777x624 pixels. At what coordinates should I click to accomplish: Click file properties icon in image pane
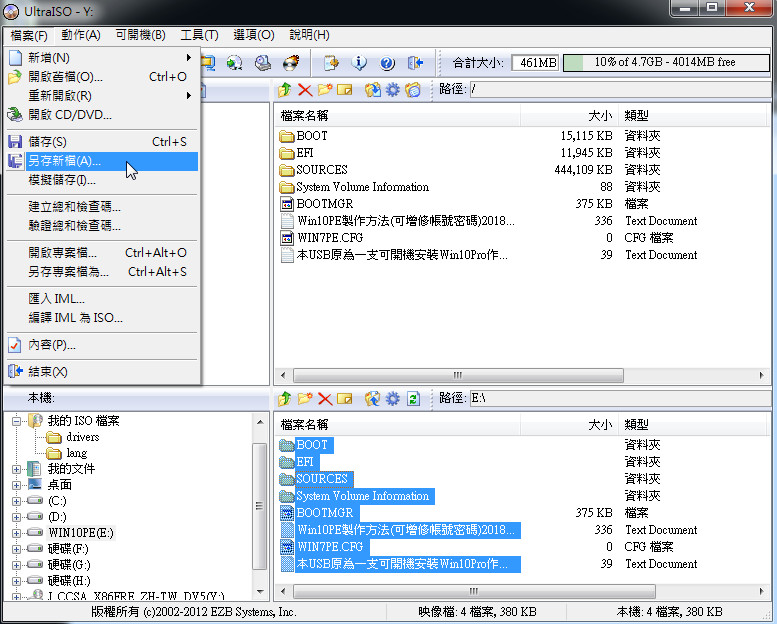(x=412, y=90)
